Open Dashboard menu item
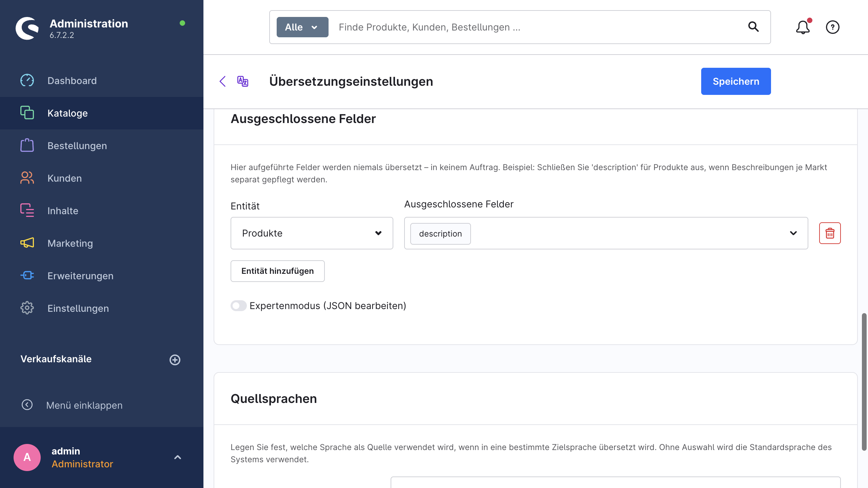The image size is (868, 488). point(102,81)
